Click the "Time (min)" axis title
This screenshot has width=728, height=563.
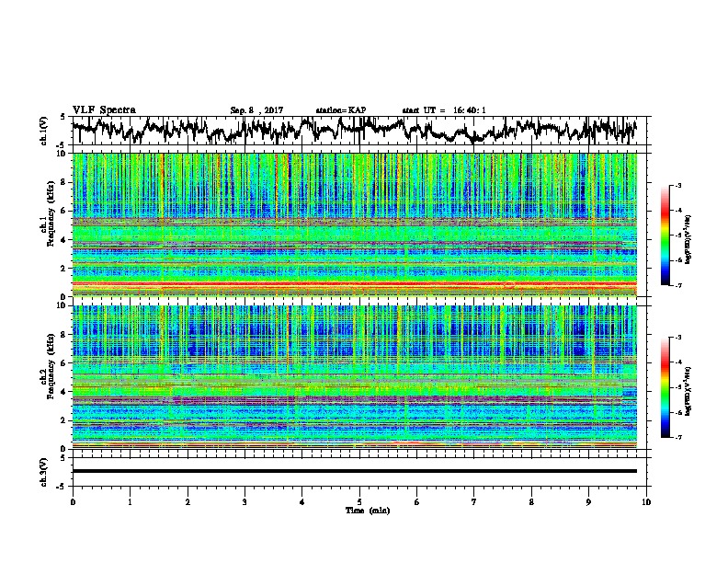368,511
